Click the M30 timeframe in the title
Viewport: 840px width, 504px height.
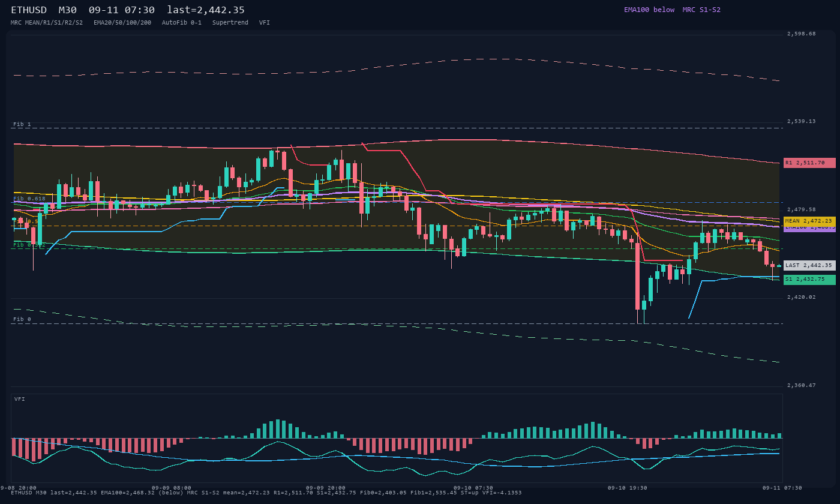click(68, 10)
